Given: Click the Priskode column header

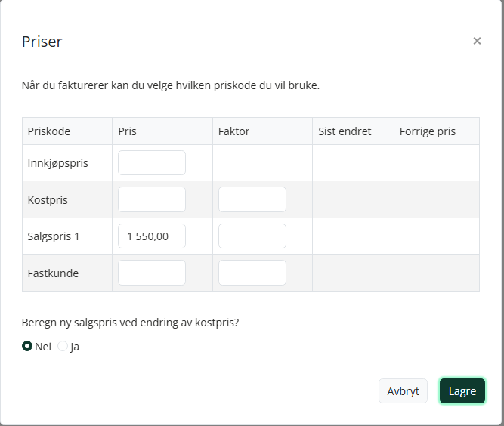Looking at the screenshot, I should click(x=49, y=131).
